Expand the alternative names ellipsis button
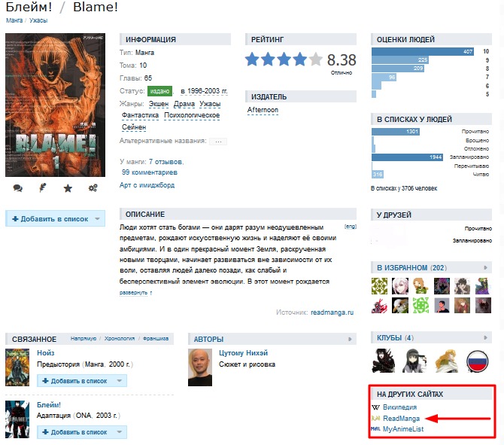 [218, 142]
